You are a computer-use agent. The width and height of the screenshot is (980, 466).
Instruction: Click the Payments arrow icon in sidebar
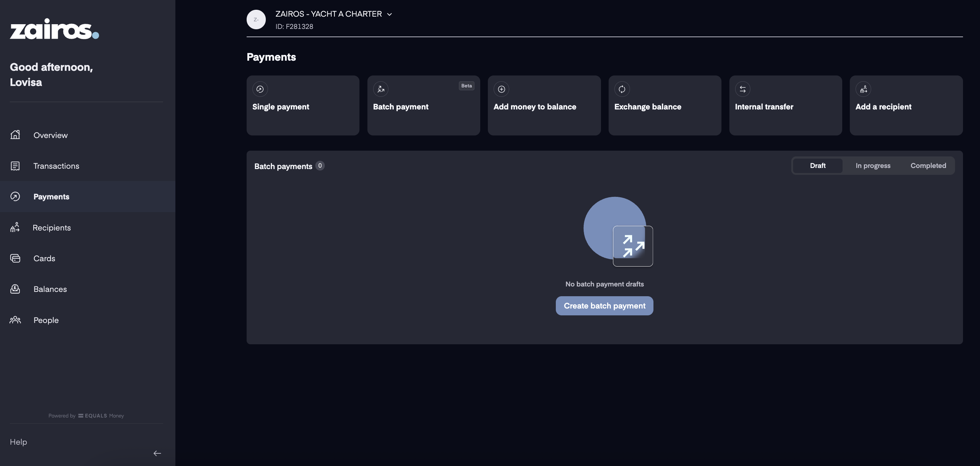click(15, 197)
